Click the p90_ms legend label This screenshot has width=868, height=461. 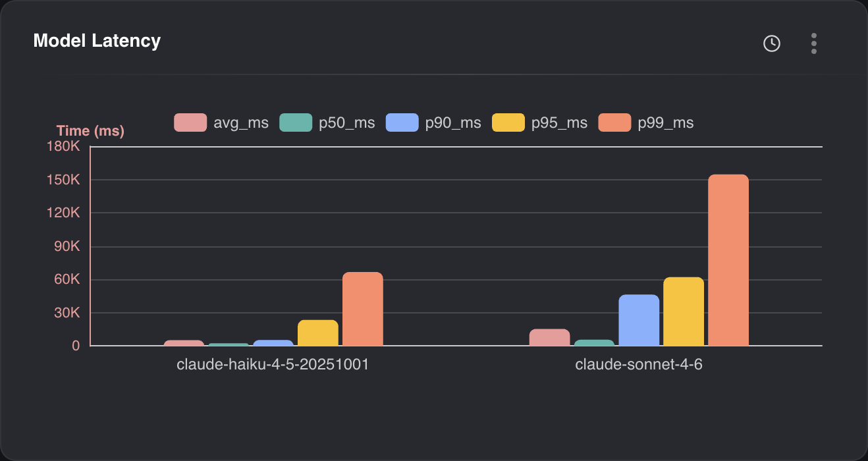[x=453, y=123]
